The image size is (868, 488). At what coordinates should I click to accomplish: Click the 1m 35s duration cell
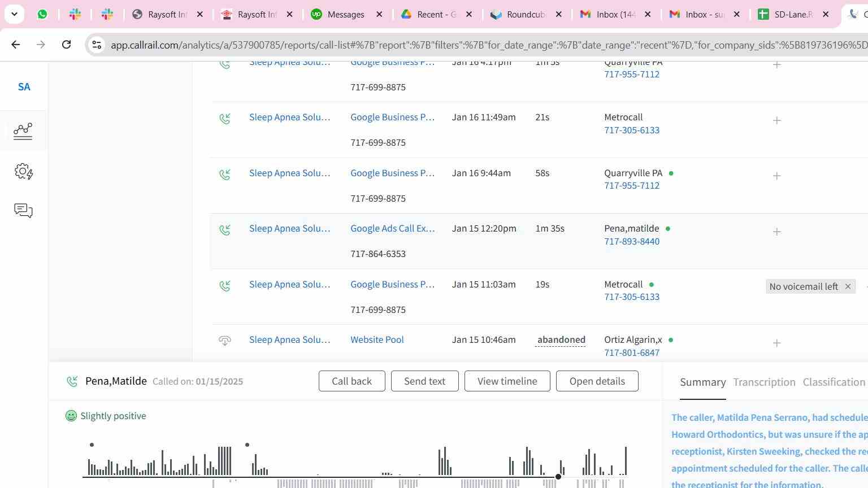pos(550,229)
